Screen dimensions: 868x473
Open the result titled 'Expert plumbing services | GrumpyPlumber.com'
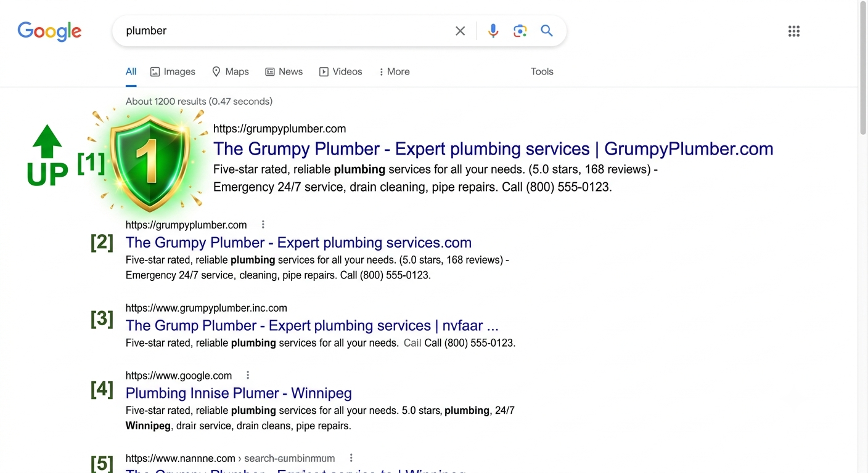[493, 149]
